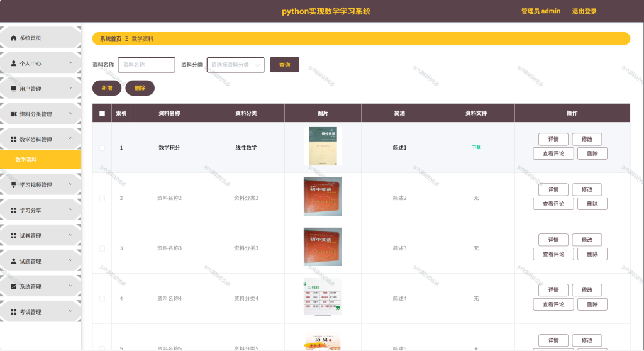The height and width of the screenshot is (351, 644).
Task: Open the 请选择资料分类 dropdown
Action: coord(235,65)
